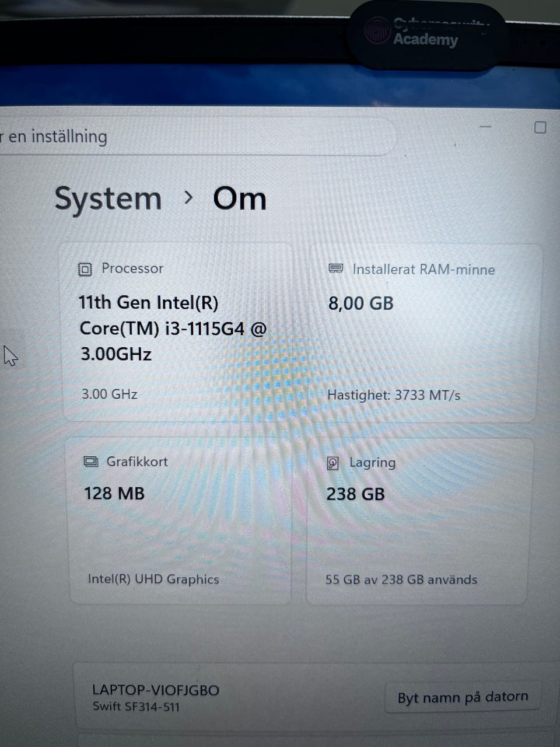560x747 pixels.
Task: Click the Intel(R) UHD Graphics label
Action: coord(153,579)
